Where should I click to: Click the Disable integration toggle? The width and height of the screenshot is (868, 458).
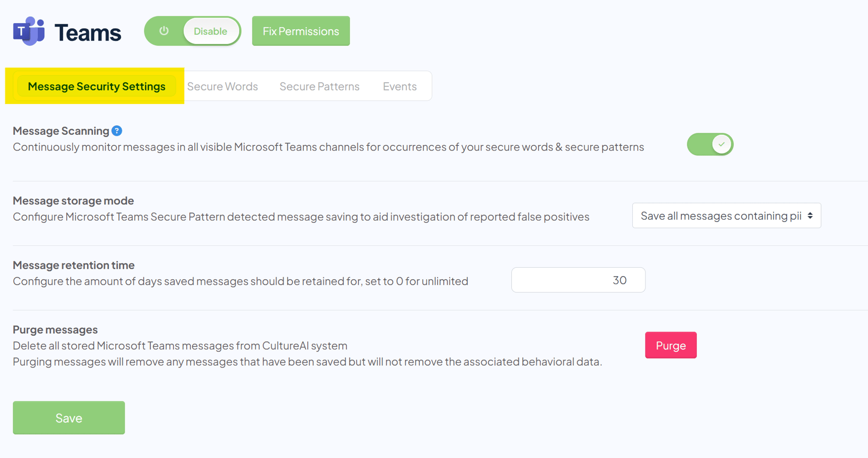(210, 31)
